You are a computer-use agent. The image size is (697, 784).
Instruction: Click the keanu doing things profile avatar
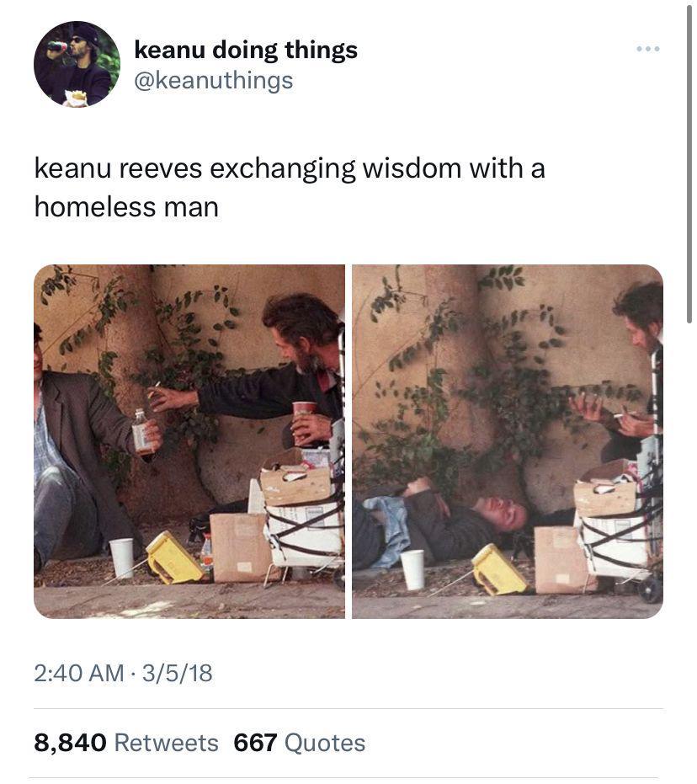[77, 64]
